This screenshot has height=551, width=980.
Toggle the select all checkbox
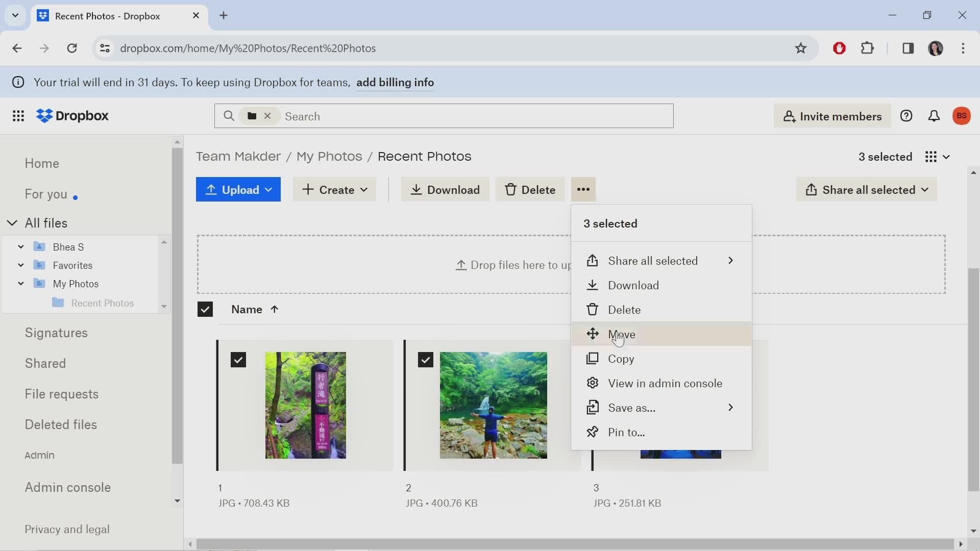tap(205, 309)
